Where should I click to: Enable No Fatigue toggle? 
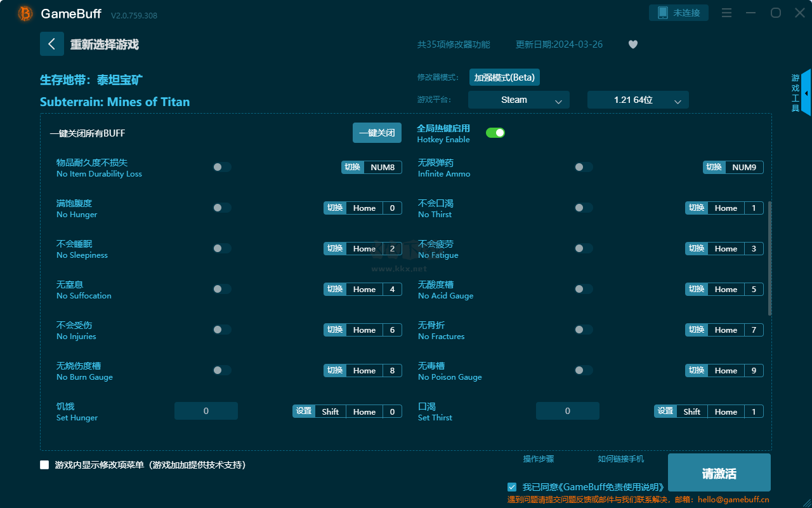pos(583,248)
